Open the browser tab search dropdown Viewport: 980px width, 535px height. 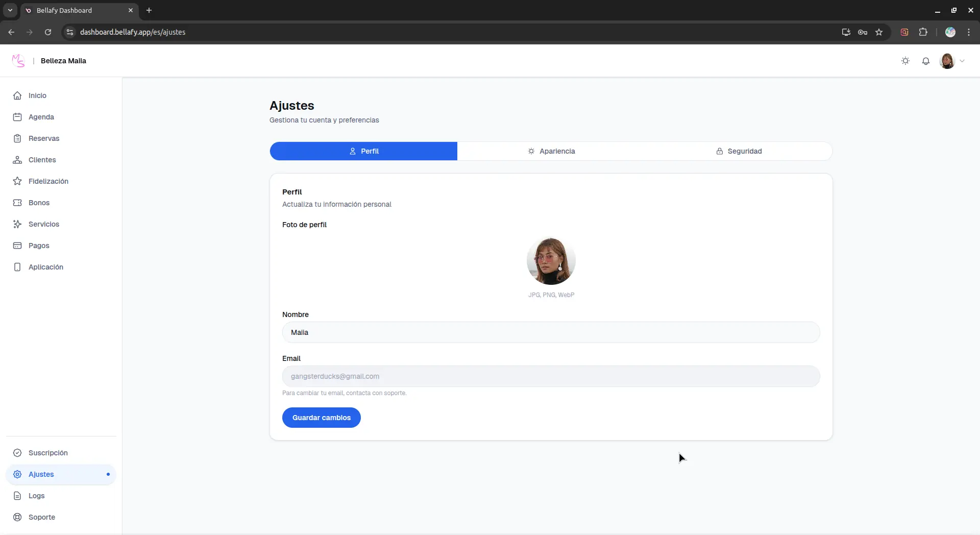pos(10,10)
